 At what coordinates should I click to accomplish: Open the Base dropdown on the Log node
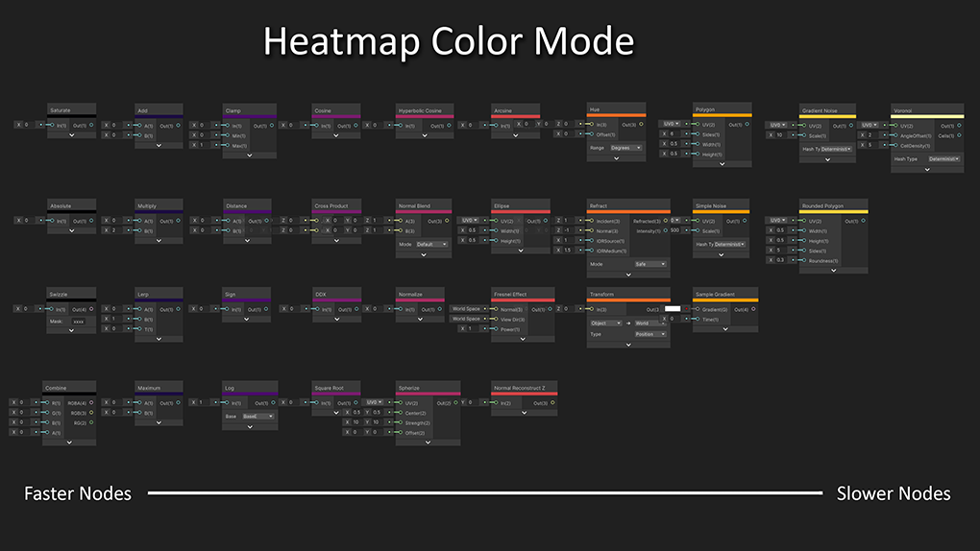tap(257, 417)
